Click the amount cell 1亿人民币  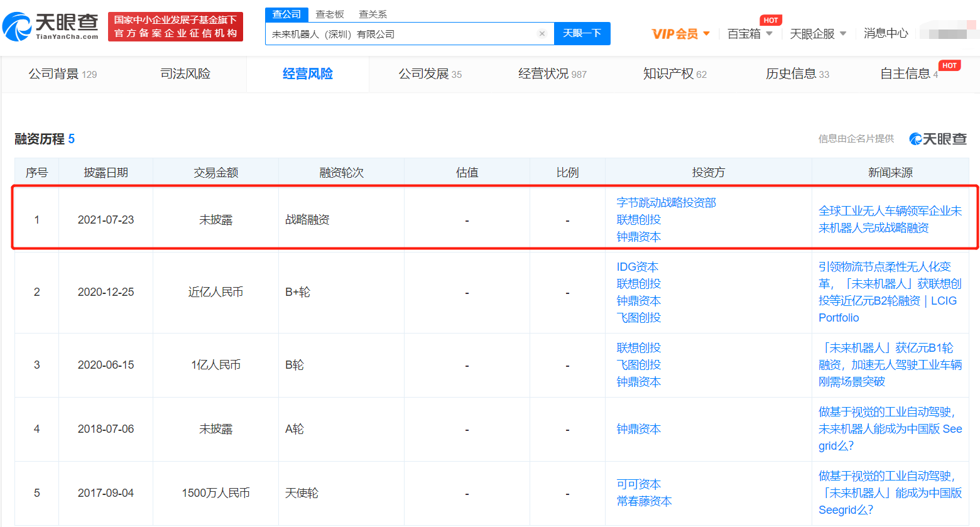tap(216, 365)
